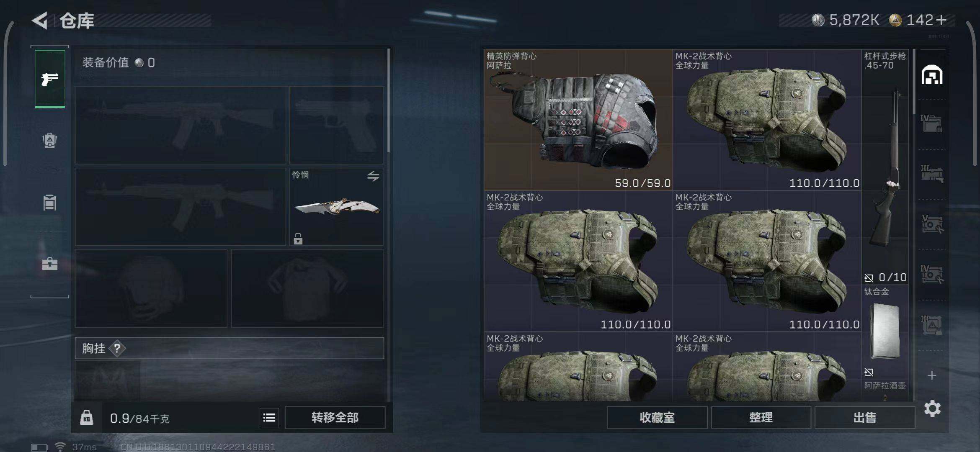Open the item list view icon

(x=269, y=417)
